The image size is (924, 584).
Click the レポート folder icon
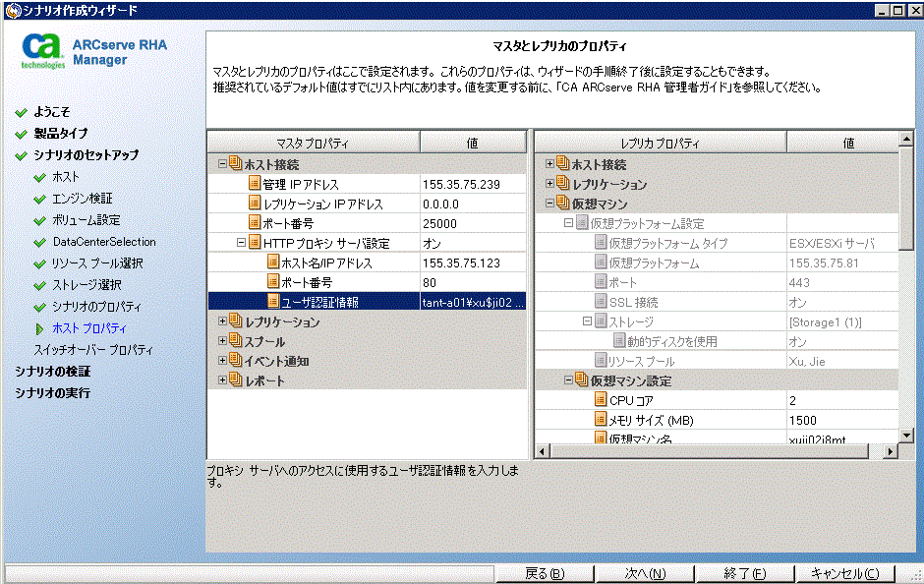click(x=235, y=380)
